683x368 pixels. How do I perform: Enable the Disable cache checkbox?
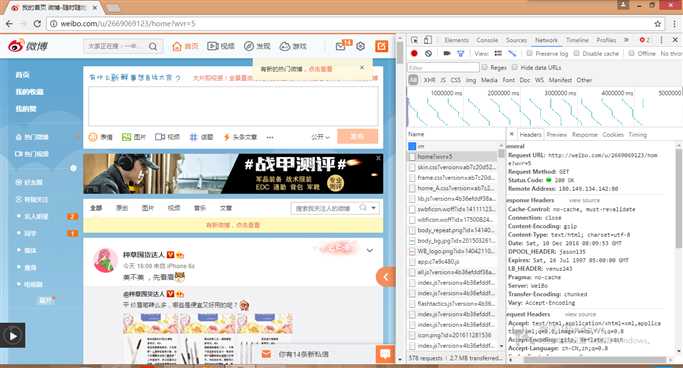coord(577,53)
